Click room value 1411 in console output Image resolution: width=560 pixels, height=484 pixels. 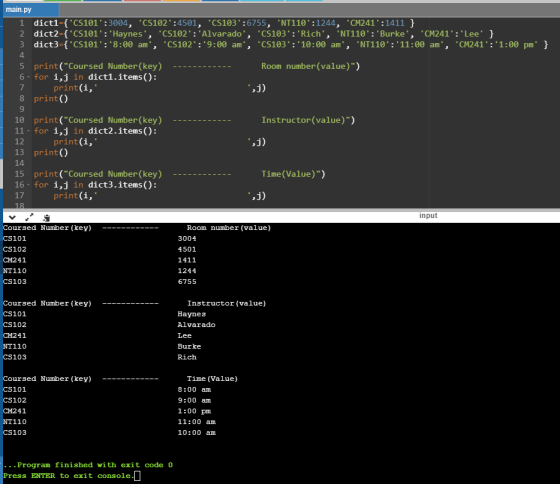pyautogui.click(x=187, y=260)
